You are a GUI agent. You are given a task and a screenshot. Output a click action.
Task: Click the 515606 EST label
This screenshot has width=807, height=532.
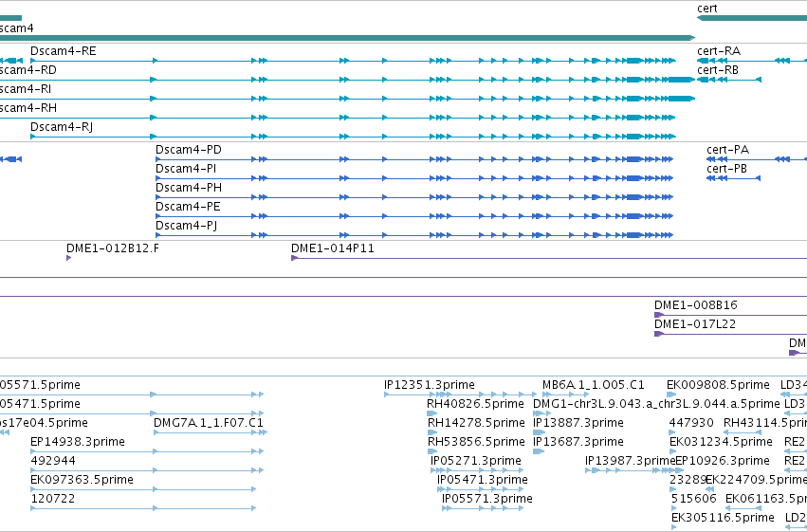[694, 499]
